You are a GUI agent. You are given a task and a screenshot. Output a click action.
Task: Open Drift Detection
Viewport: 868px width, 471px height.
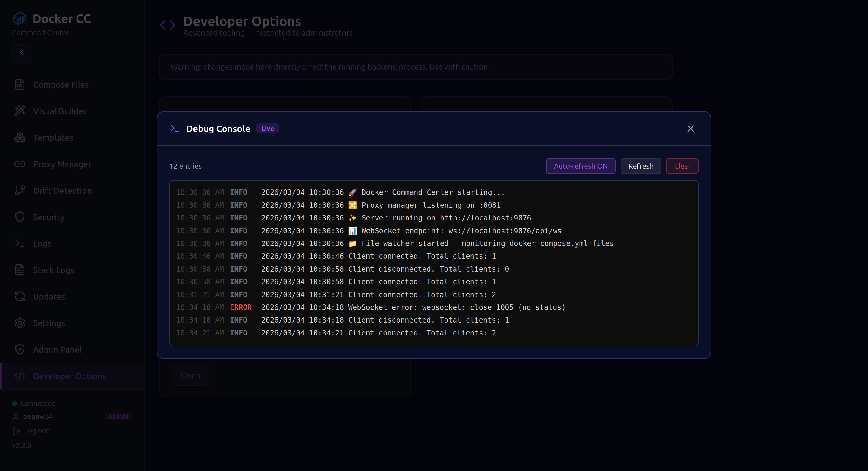point(62,190)
